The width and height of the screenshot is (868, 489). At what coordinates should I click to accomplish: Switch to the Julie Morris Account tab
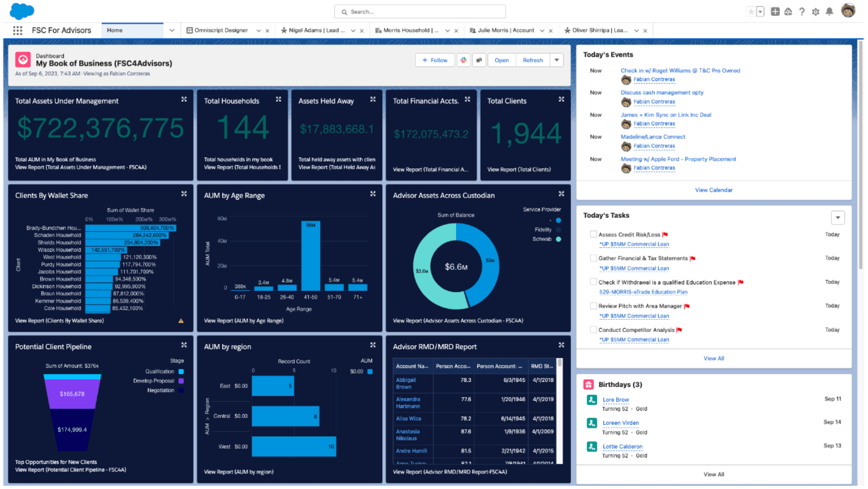(502, 31)
